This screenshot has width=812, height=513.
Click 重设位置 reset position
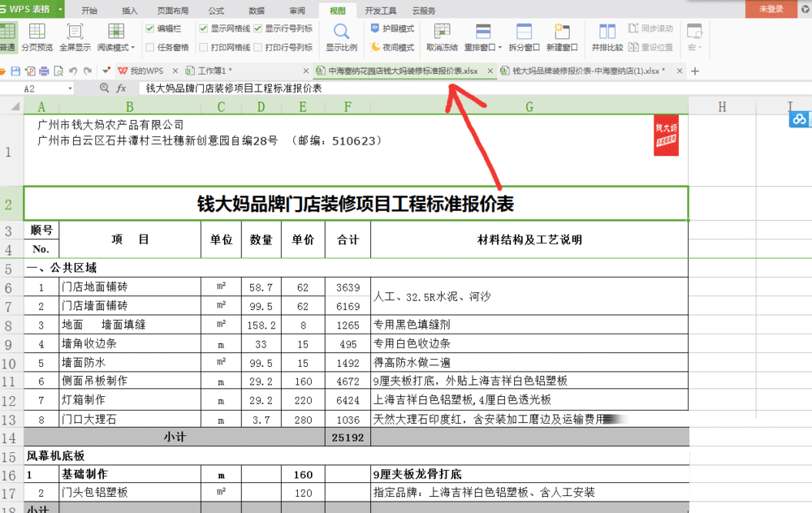coord(650,47)
